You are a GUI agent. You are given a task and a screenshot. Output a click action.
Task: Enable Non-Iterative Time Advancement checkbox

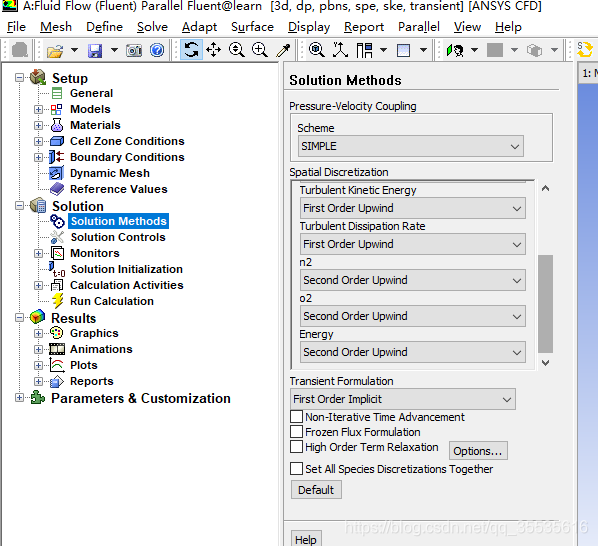pyautogui.click(x=296, y=416)
